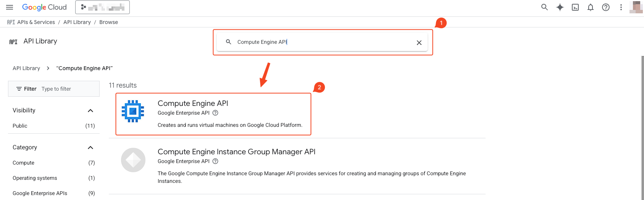
Task: Open the notifications bell
Action: (x=591, y=7)
